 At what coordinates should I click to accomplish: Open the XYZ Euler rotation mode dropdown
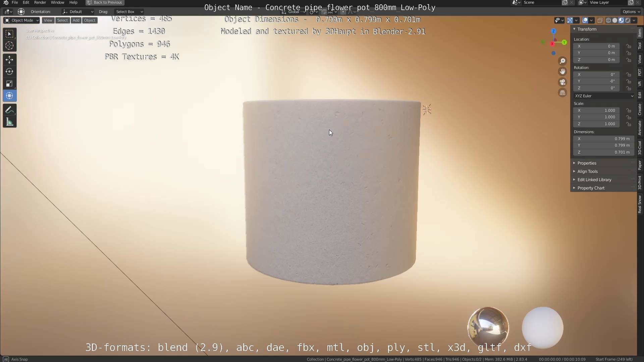point(604,96)
